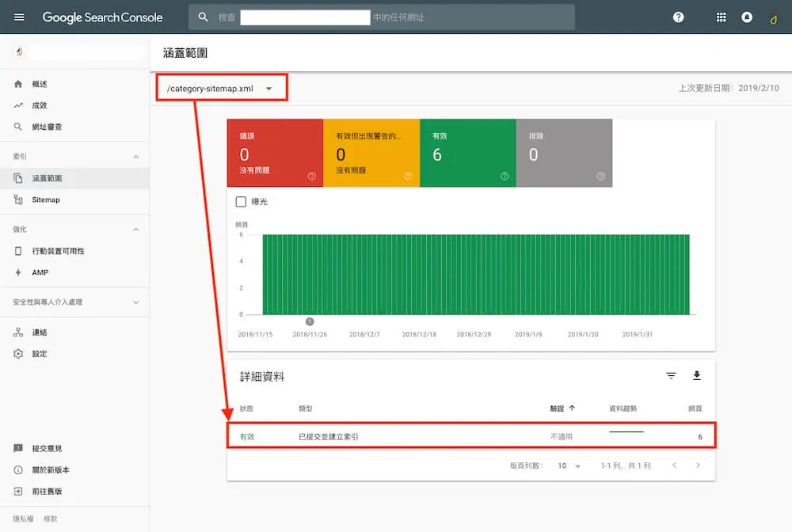The width and height of the screenshot is (792, 532).
Task: Toggle the gray 排除 status card
Action: [x=564, y=153]
